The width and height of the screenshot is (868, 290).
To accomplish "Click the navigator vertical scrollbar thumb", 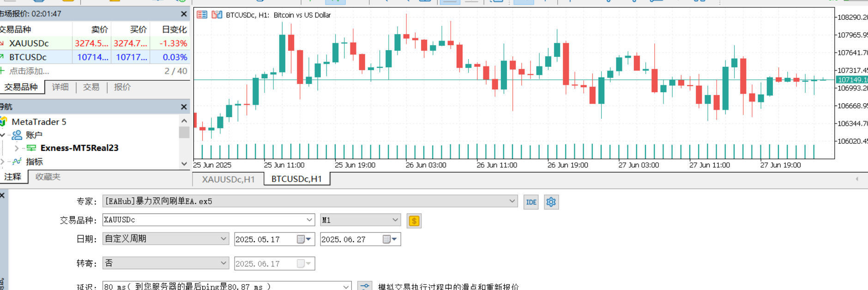I will pyautogui.click(x=184, y=132).
